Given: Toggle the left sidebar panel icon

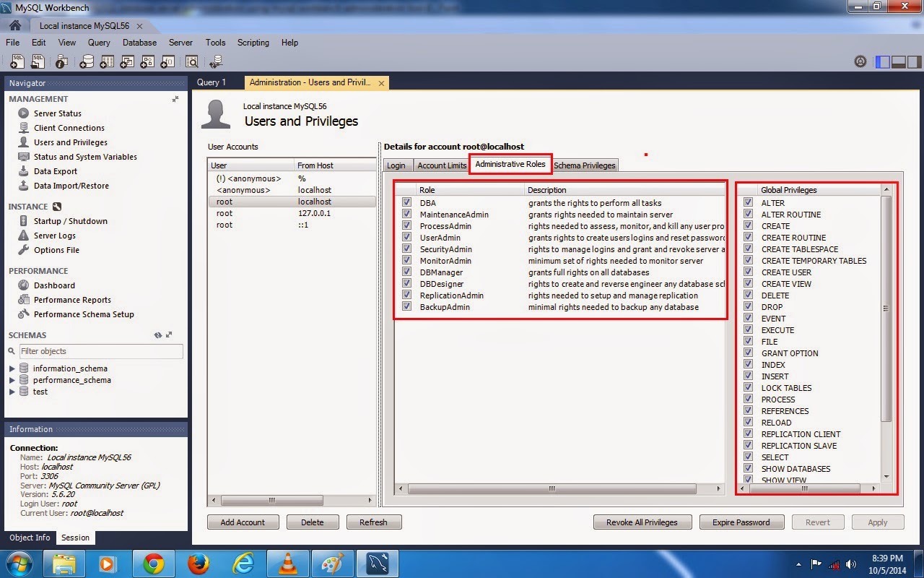Looking at the screenshot, I should pyautogui.click(x=883, y=61).
